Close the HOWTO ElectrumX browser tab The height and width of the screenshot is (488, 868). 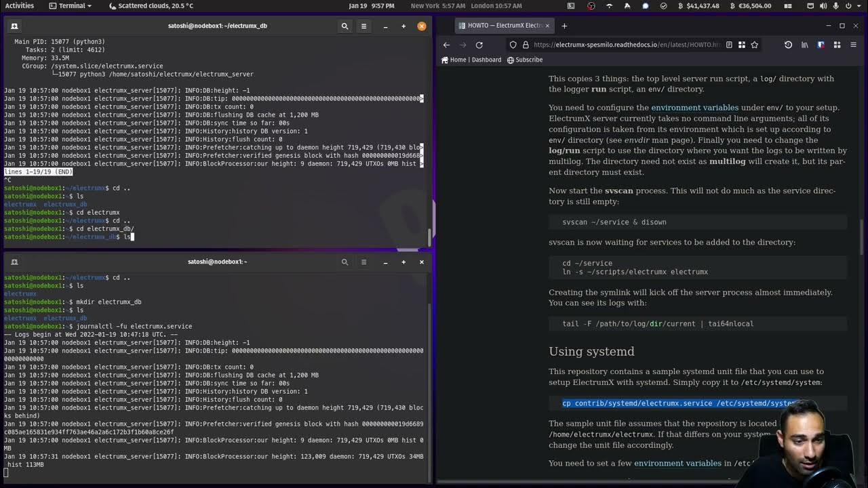pos(547,26)
